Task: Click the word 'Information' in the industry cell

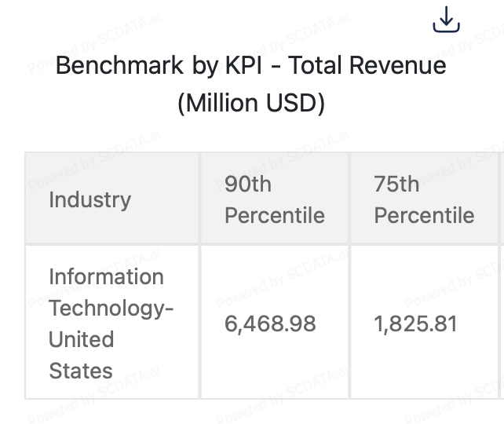Action: [106, 276]
